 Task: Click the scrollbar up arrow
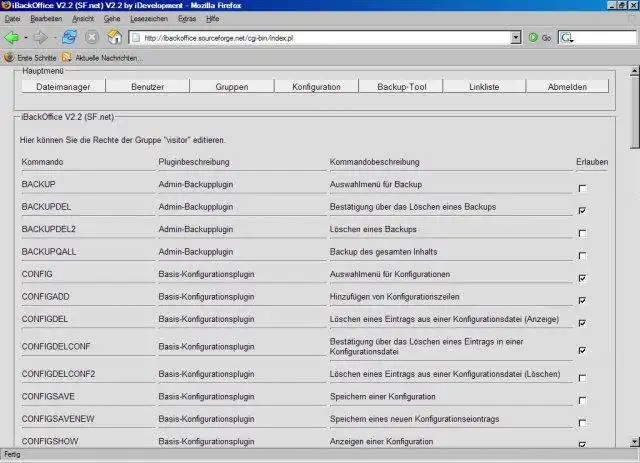tap(635, 71)
